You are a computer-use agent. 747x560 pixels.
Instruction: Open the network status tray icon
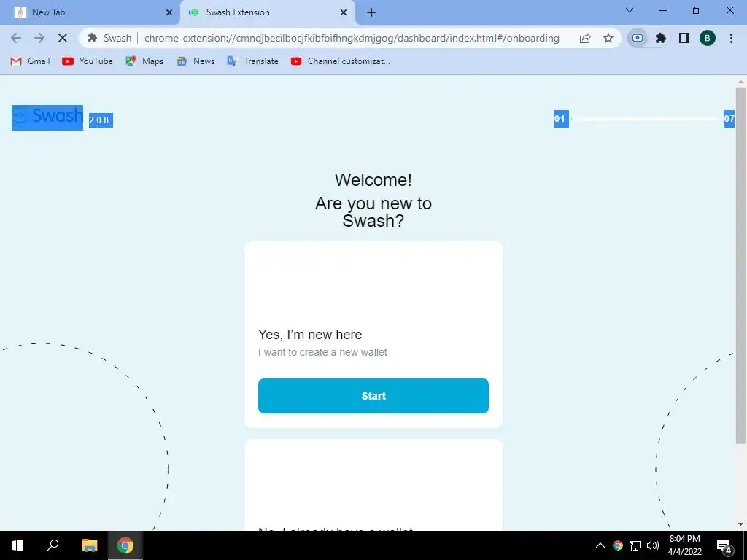[x=635, y=545]
